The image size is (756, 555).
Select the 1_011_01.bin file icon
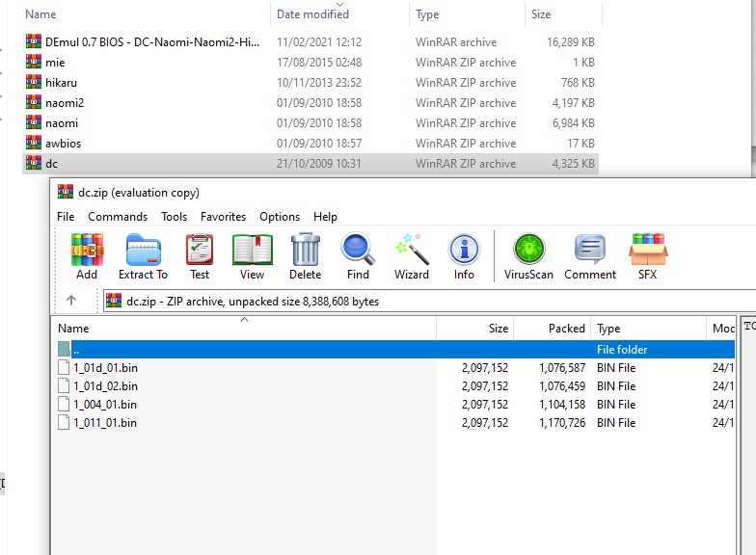point(64,422)
